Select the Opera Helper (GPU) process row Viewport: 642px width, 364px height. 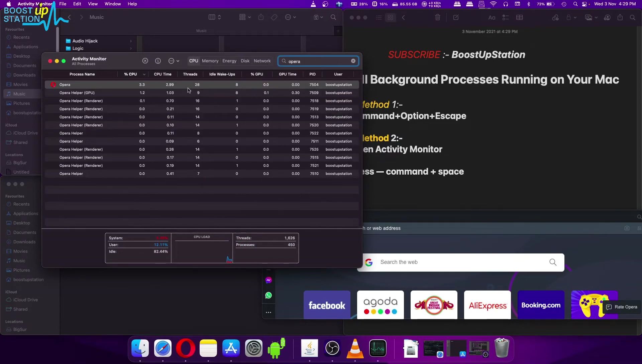click(202, 93)
